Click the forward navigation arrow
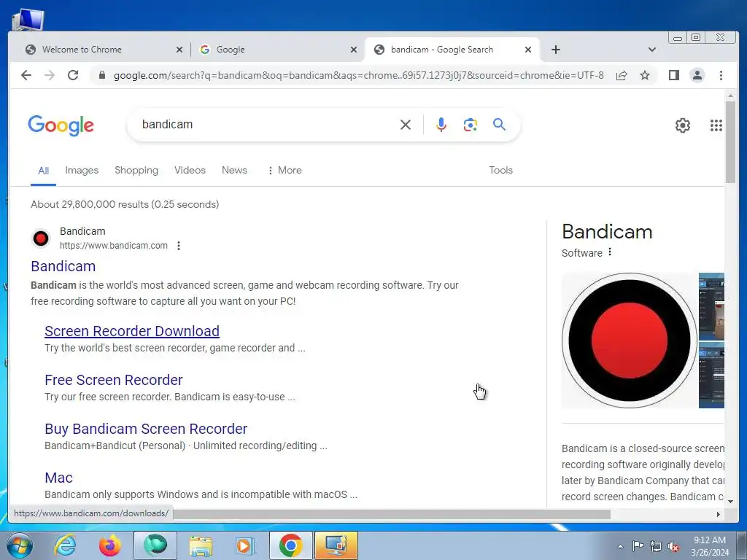 tap(50, 75)
